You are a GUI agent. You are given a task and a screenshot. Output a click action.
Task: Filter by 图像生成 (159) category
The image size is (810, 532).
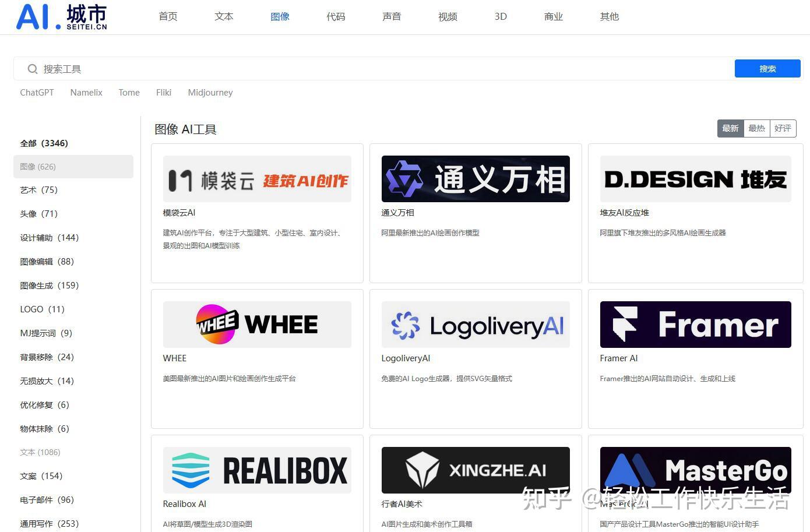tap(50, 286)
